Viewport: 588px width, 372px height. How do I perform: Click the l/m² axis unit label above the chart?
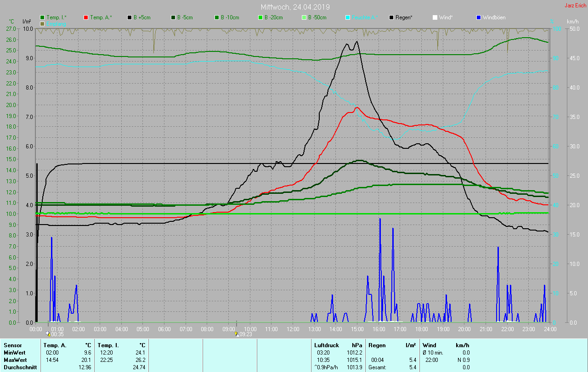pos(27,22)
